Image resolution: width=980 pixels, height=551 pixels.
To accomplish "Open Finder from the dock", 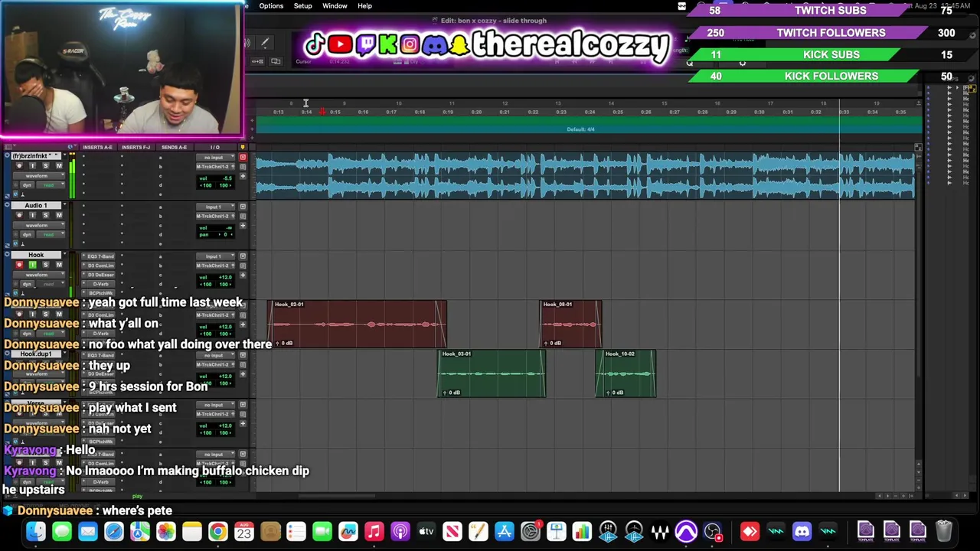I will pyautogui.click(x=36, y=531).
